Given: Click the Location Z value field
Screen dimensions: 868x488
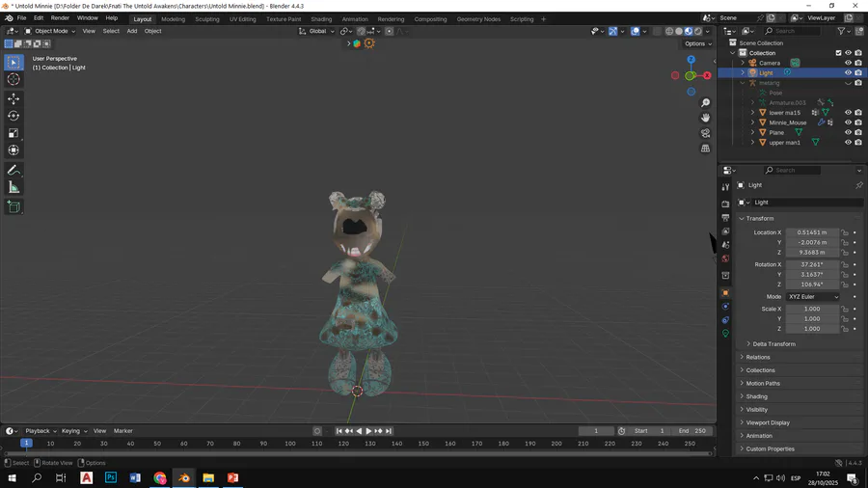Looking at the screenshot, I should tap(812, 253).
